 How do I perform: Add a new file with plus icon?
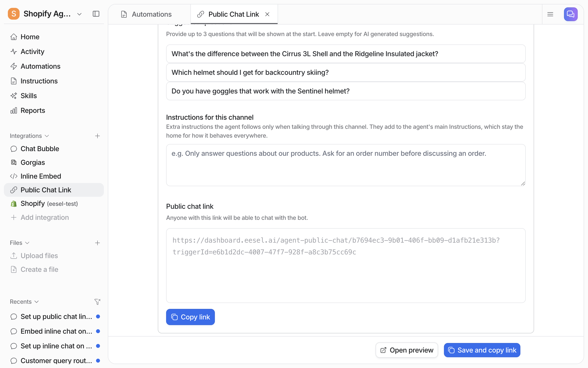click(98, 243)
